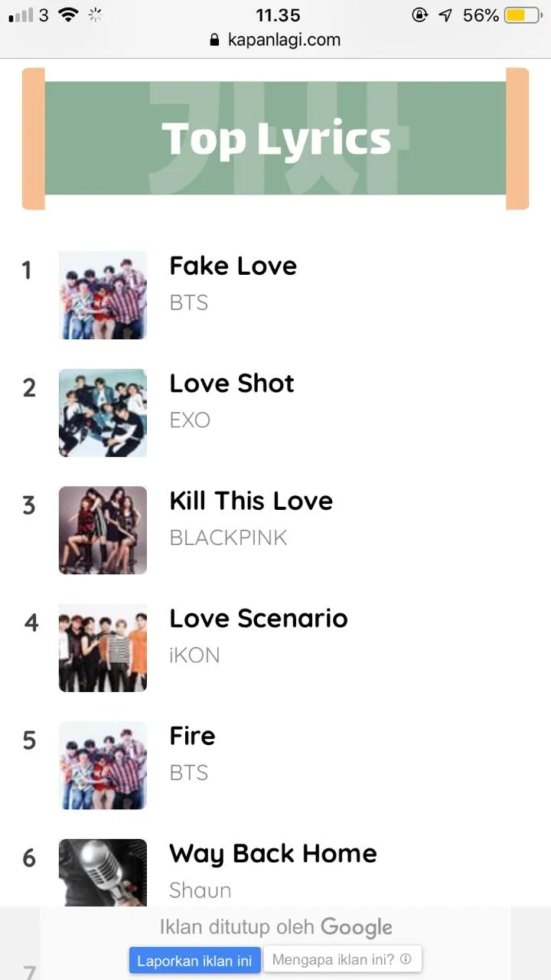Tap the battery icon in status bar
This screenshot has width=551, height=980.
tap(523, 15)
